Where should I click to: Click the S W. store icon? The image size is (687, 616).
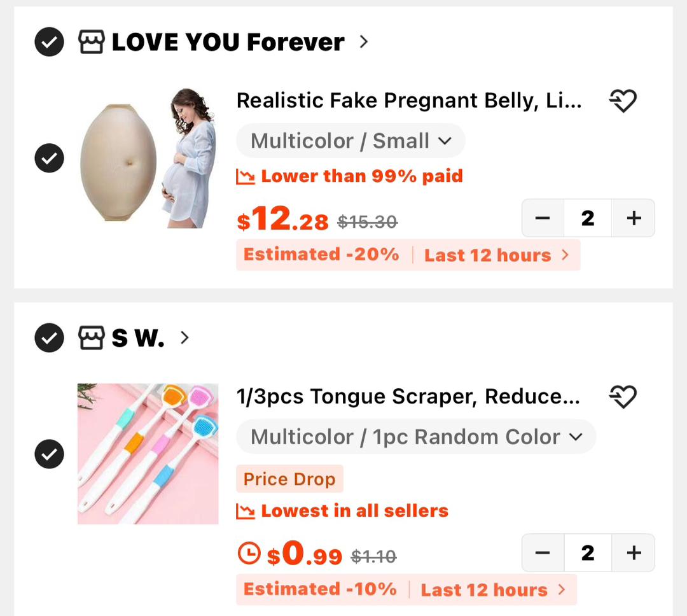point(91,338)
